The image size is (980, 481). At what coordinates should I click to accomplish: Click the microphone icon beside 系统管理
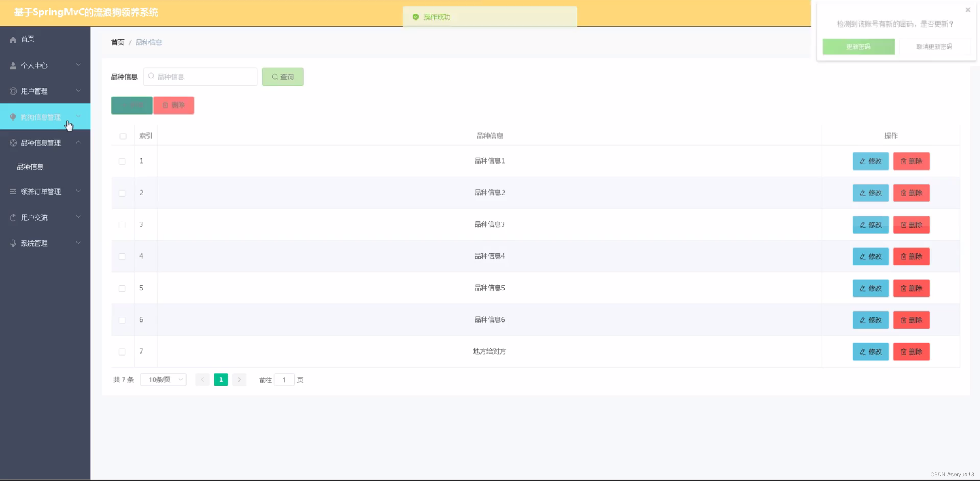click(13, 243)
